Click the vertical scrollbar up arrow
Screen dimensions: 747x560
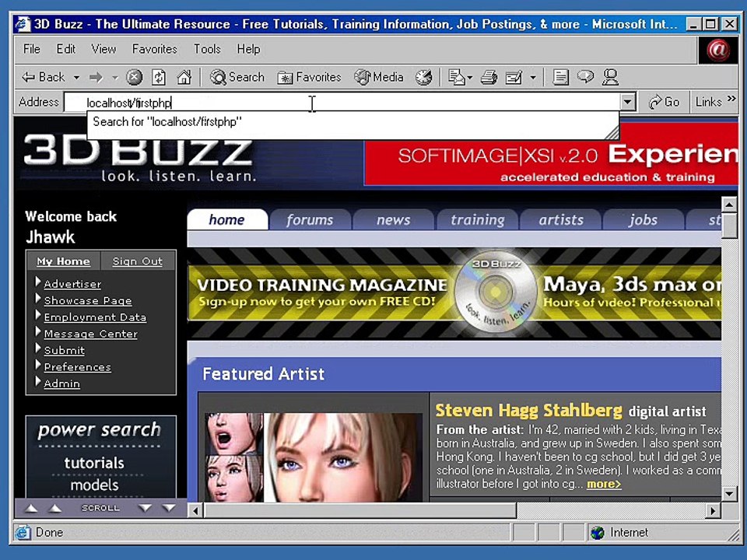point(729,205)
